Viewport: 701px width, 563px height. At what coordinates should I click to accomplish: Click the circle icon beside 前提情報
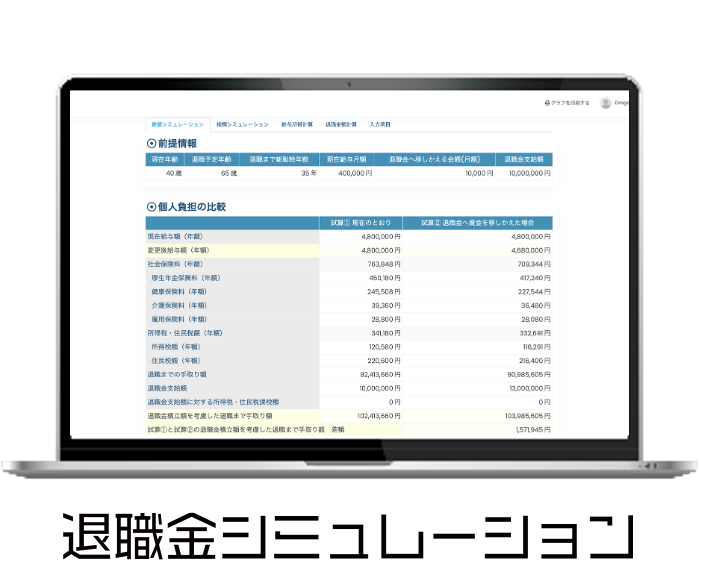click(x=151, y=144)
